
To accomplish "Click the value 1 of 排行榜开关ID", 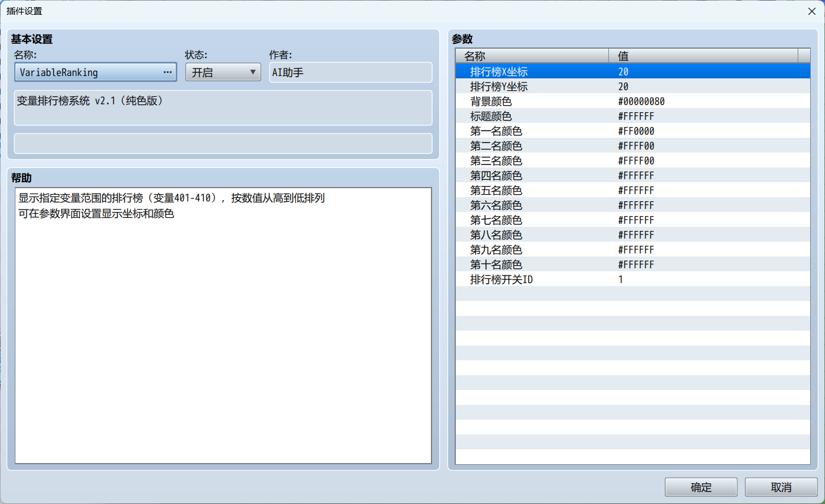I will point(620,280).
